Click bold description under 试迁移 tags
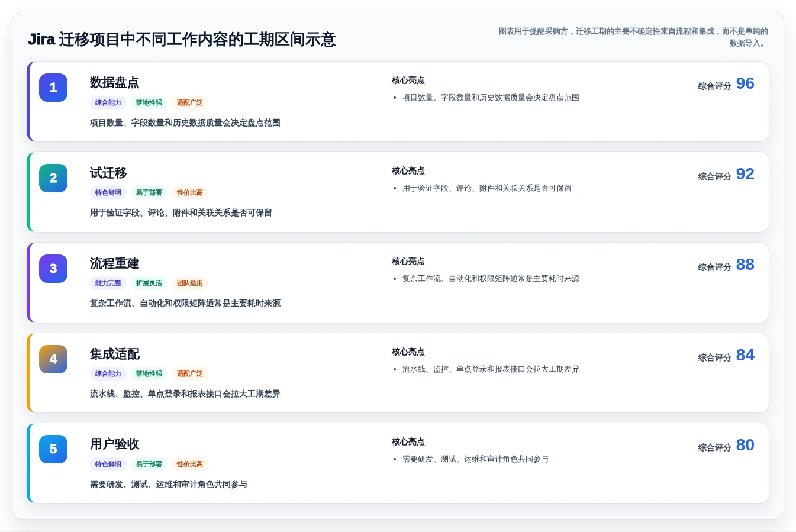Screen dimensions: 796x532 pos(181,213)
